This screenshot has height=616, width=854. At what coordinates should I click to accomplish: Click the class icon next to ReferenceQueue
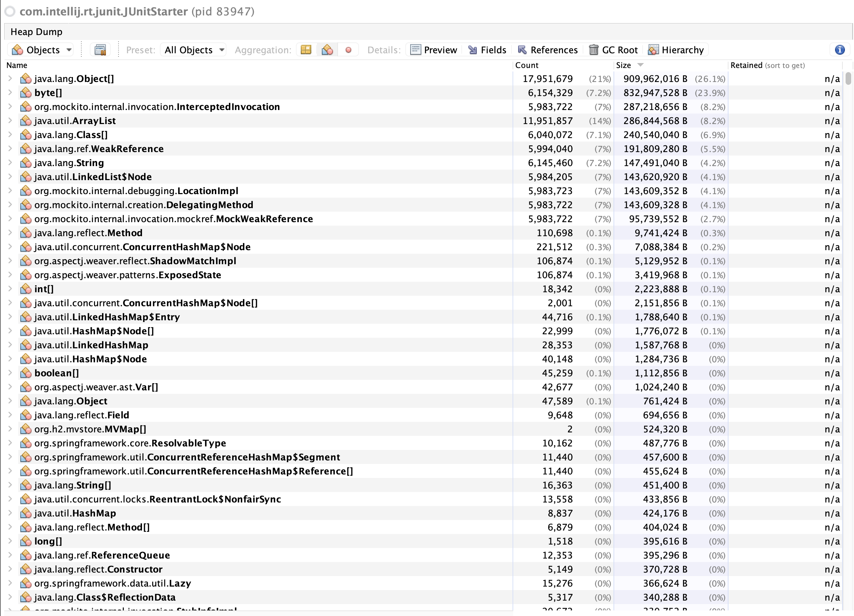tap(26, 555)
